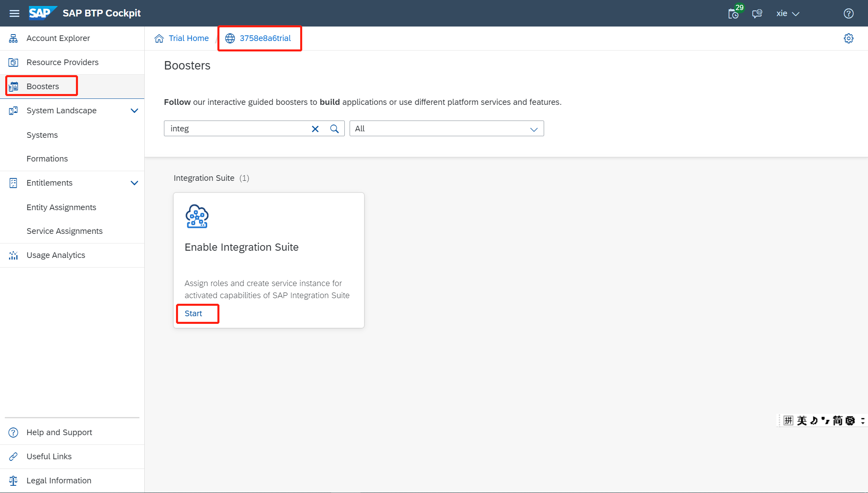868x493 pixels.
Task: Select Boosters in the navigation
Action: 72,86
